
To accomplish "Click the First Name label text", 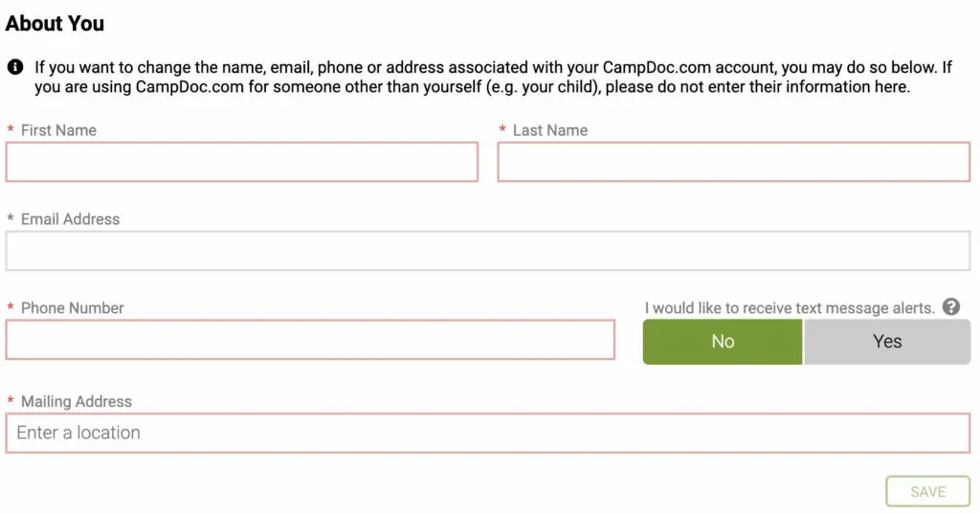I will click(x=58, y=130).
